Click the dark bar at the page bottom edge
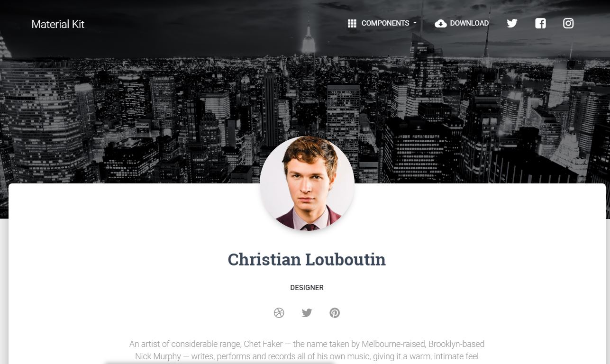This screenshot has width=610, height=364. (x=219, y=363)
